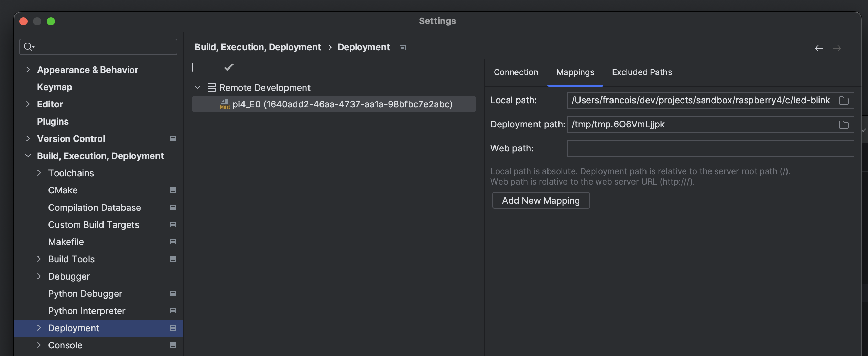
Task: Select the pi4_E0 SFTP server entry
Action: (x=334, y=104)
